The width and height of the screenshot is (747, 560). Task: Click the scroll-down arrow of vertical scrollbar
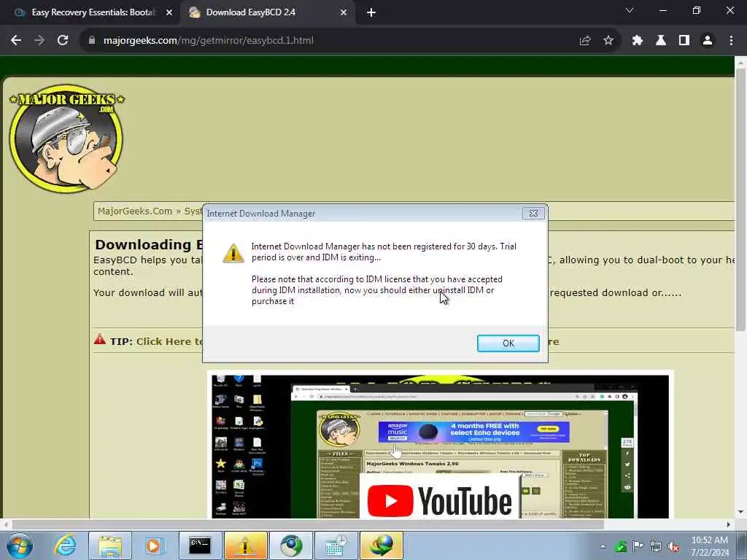tap(740, 512)
